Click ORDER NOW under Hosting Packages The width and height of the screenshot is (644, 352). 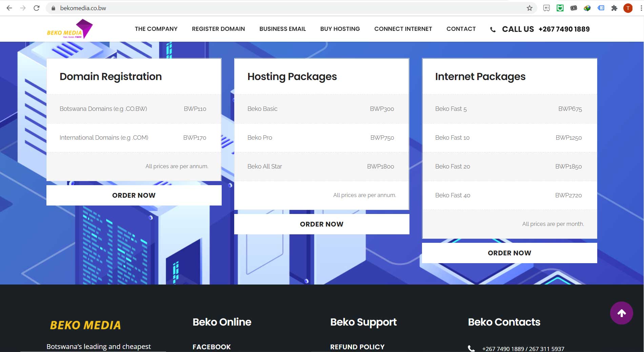322,224
